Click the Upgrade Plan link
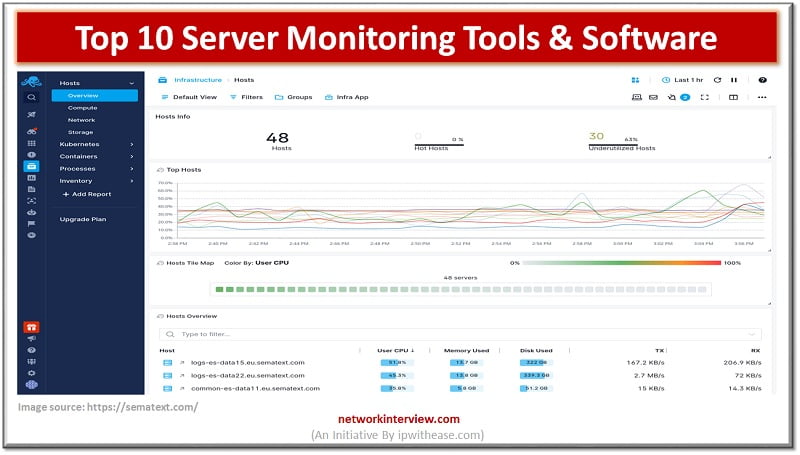This screenshot has width=800, height=455. pos(83,219)
